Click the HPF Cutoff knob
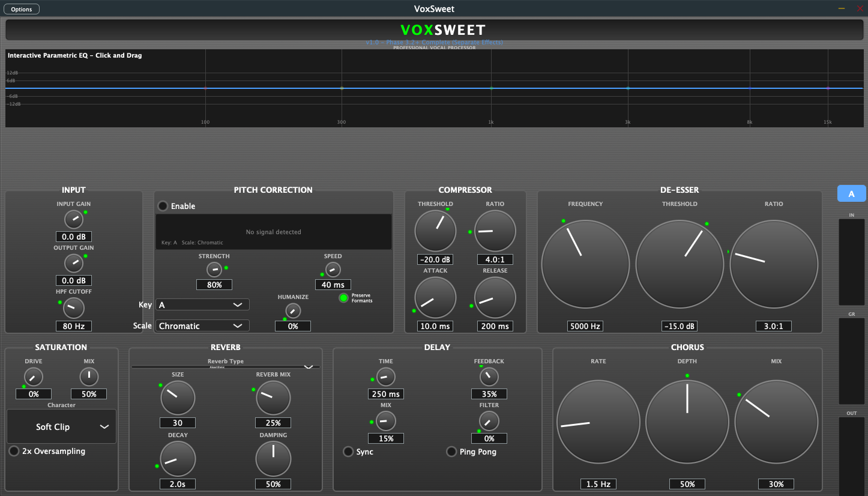Image resolution: width=868 pixels, height=496 pixels. pyautogui.click(x=74, y=308)
